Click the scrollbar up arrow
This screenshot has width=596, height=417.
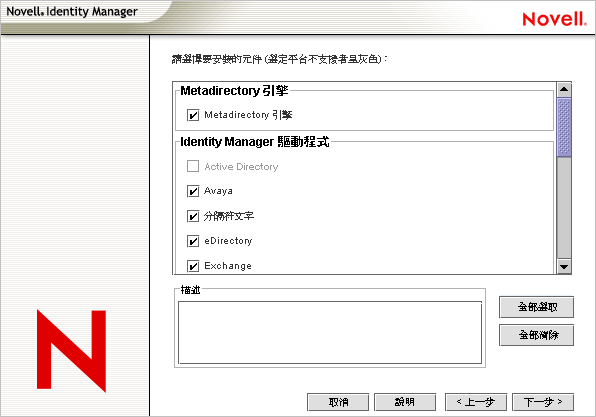coord(564,90)
